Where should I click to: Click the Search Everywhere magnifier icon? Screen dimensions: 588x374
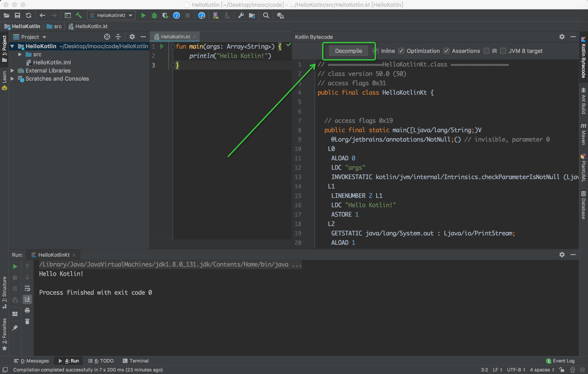pos(266,16)
